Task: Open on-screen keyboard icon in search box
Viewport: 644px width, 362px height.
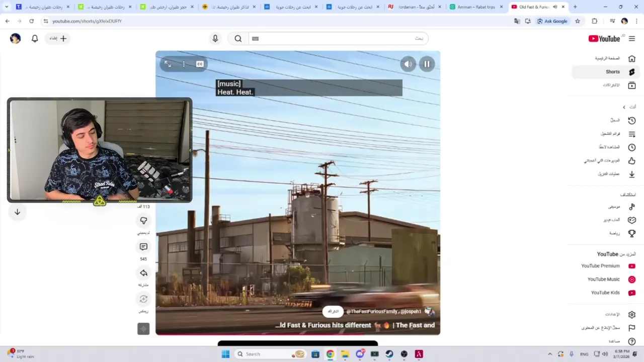Action: coord(255,38)
